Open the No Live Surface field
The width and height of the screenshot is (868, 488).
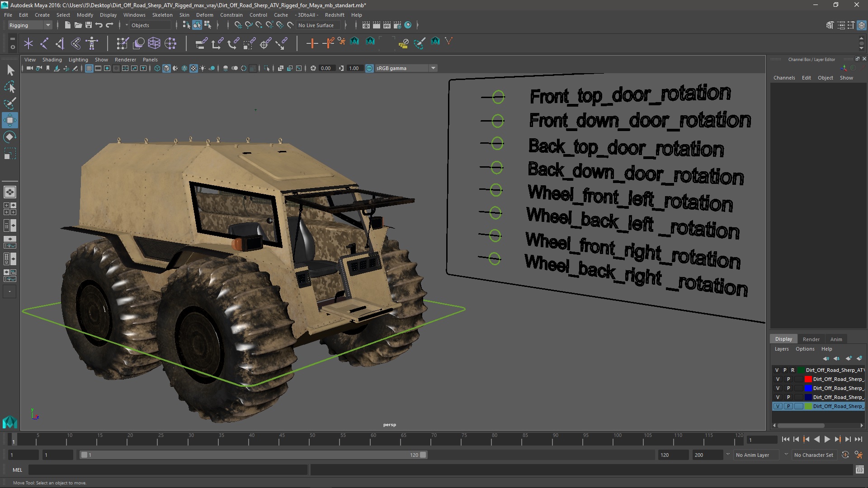click(x=319, y=25)
